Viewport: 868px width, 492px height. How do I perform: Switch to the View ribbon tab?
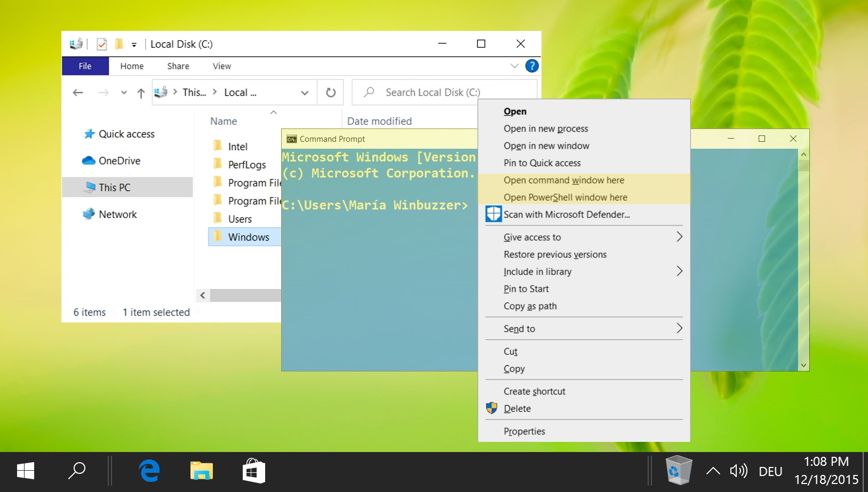point(221,66)
